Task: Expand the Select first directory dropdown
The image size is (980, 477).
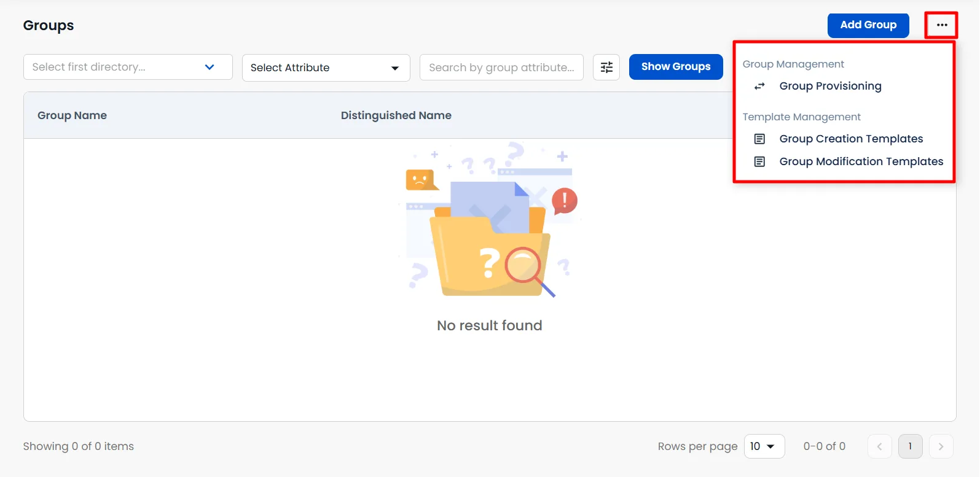Action: [128, 67]
